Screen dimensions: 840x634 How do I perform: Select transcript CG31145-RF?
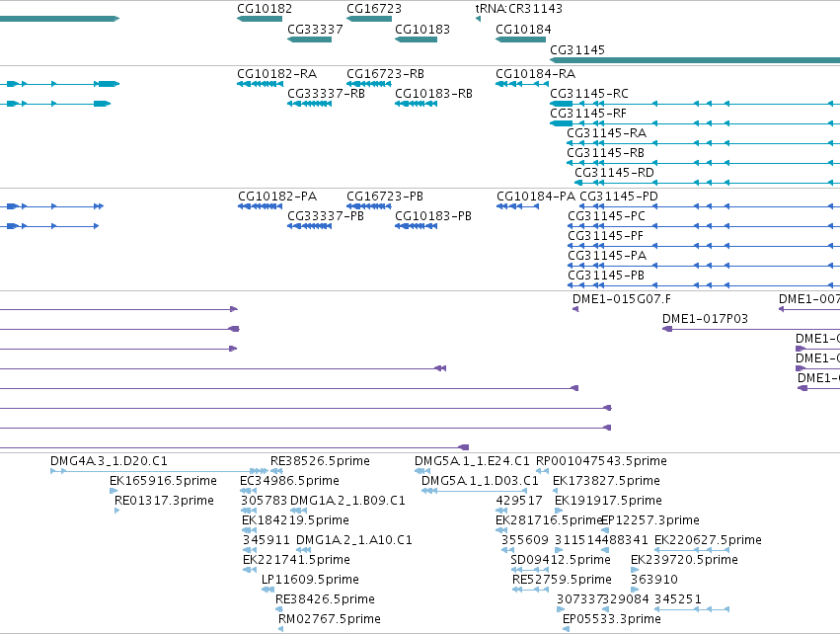(588, 114)
